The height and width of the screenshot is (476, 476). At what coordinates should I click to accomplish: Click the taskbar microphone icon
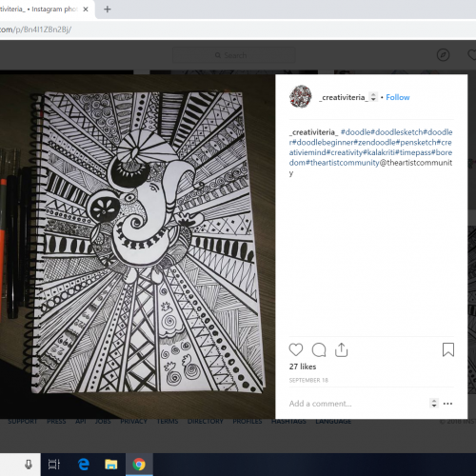tap(29, 465)
